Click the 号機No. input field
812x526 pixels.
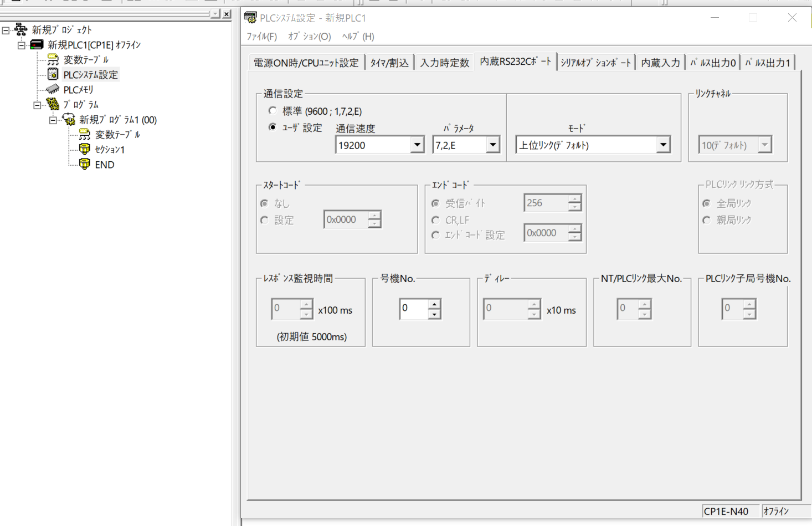pyautogui.click(x=414, y=309)
